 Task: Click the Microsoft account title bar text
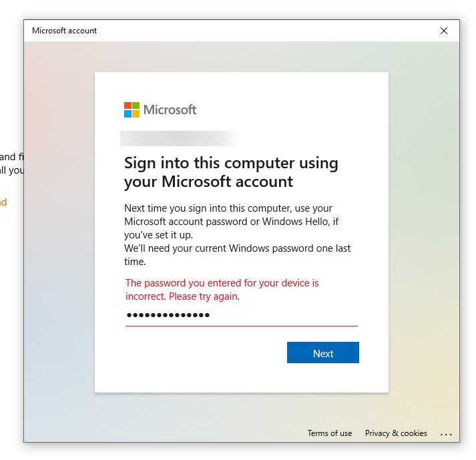pyautogui.click(x=64, y=31)
